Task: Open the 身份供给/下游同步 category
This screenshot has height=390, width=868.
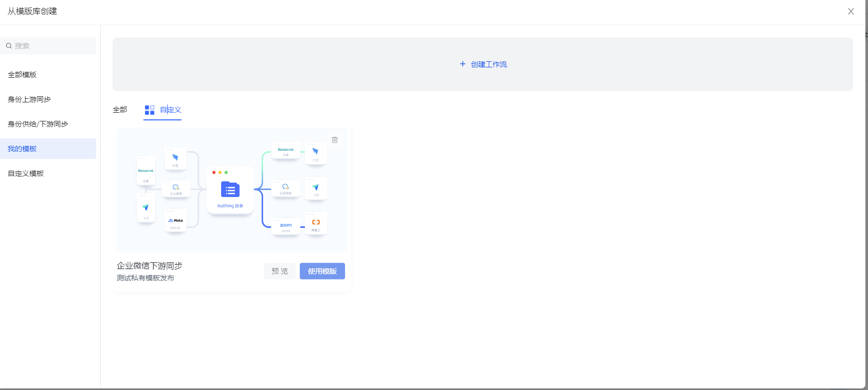Action: (x=38, y=124)
